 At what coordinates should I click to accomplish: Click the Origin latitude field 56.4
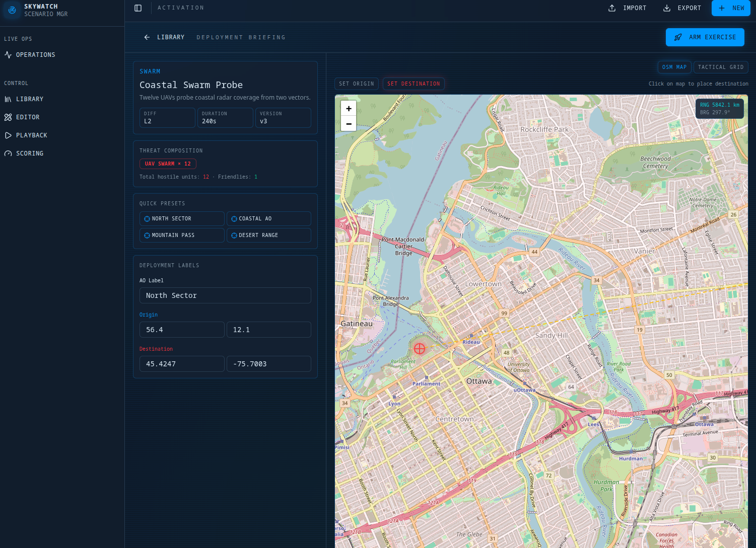pos(182,330)
